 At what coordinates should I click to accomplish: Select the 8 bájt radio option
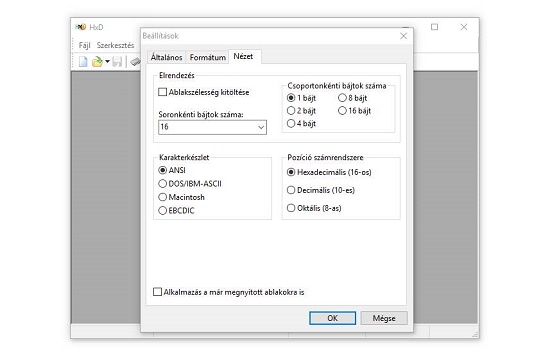342,98
